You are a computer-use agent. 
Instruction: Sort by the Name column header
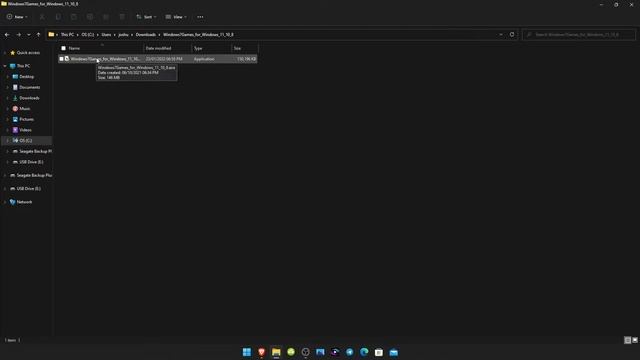74,48
